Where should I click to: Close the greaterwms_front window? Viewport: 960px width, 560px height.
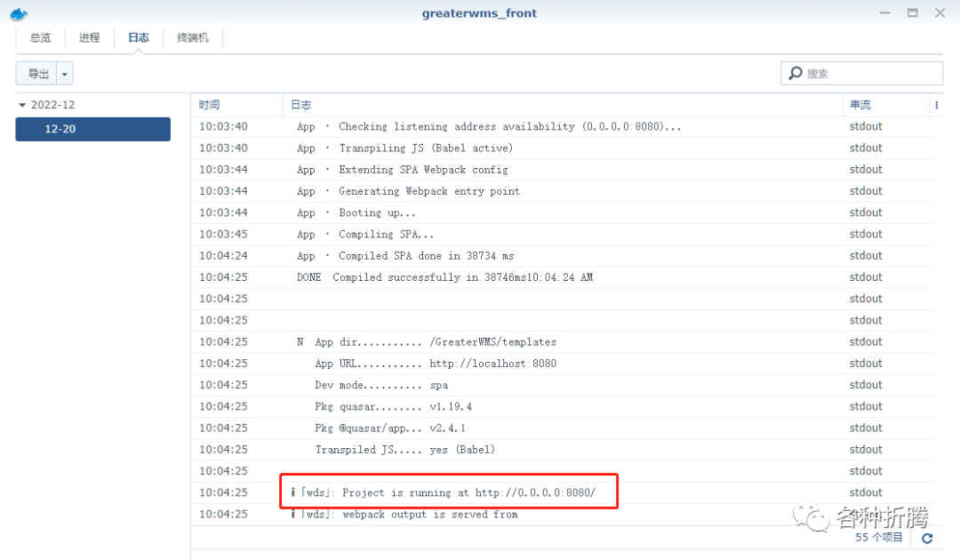pyautogui.click(x=940, y=12)
